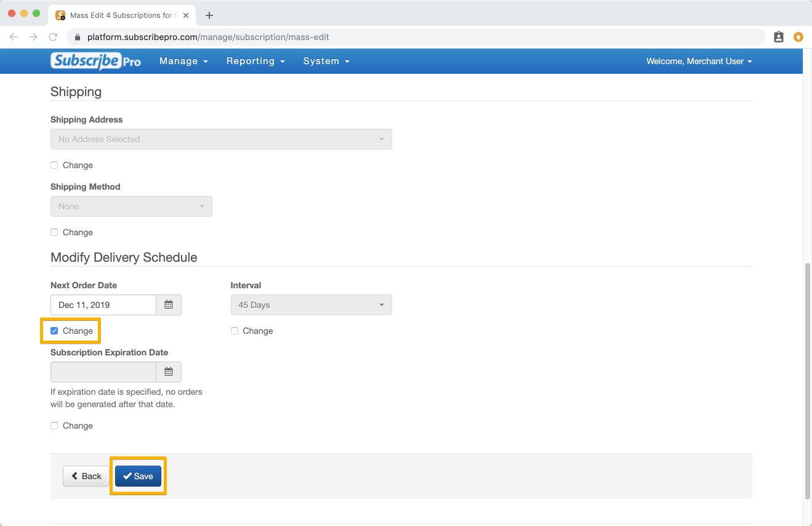Viewport: 812px width, 526px height.
Task: Click the Interval label
Action: [x=246, y=285]
